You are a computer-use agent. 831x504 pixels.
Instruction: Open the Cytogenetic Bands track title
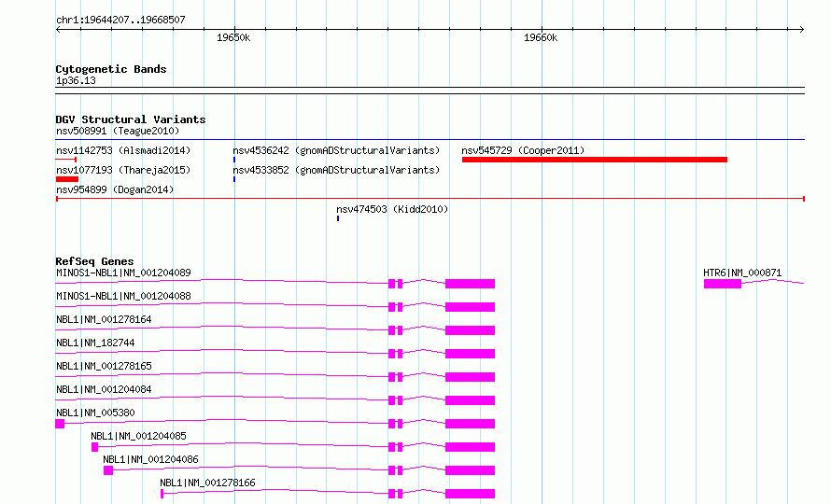coord(111,69)
